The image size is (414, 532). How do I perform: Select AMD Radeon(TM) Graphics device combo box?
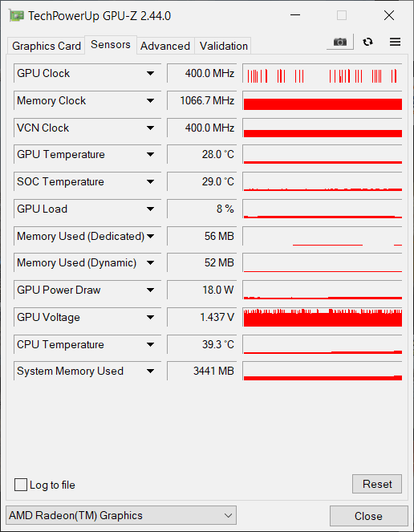[121, 515]
